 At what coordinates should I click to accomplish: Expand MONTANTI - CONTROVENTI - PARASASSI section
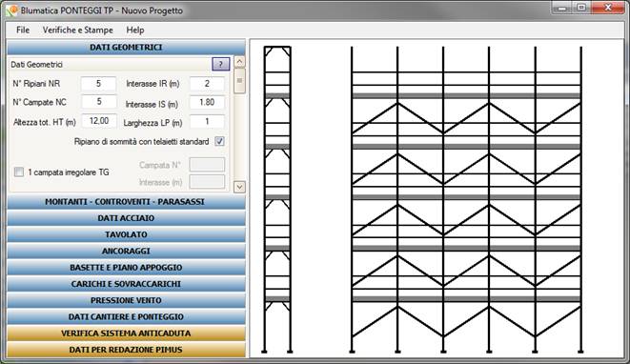click(x=126, y=202)
